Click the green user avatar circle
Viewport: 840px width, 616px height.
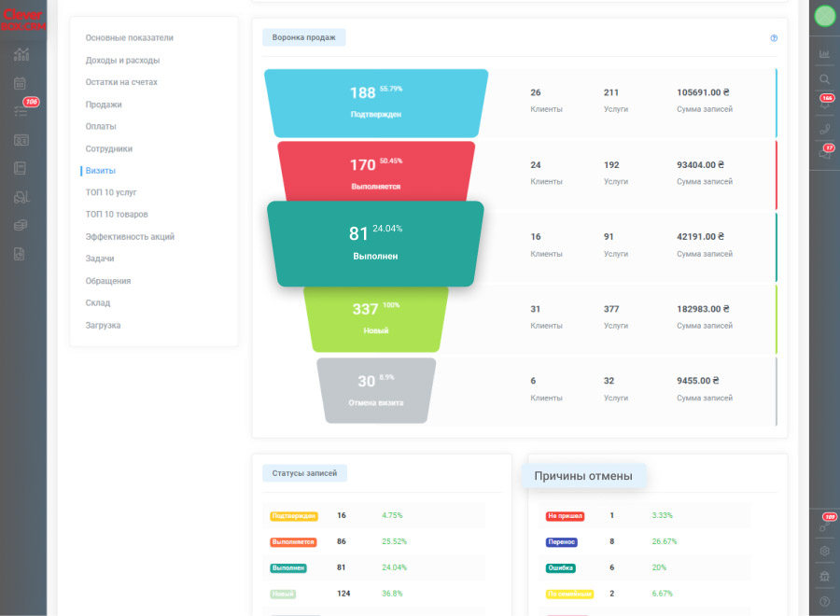tap(825, 16)
